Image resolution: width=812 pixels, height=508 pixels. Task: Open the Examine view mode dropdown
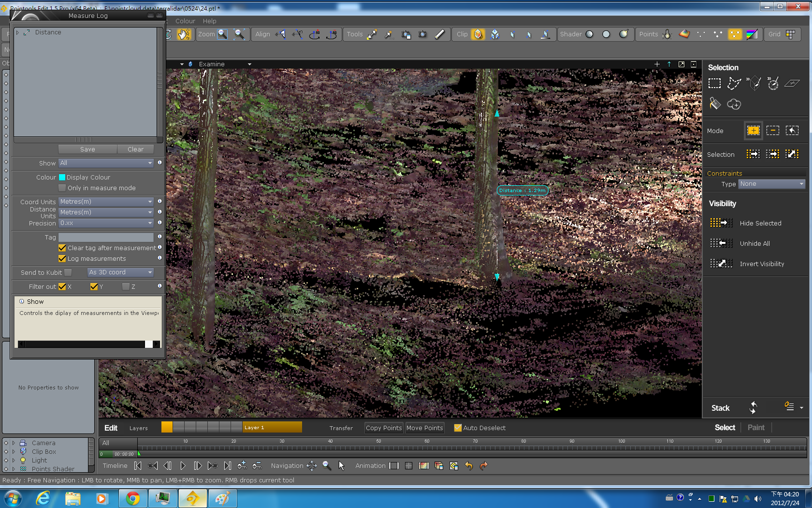(x=249, y=64)
